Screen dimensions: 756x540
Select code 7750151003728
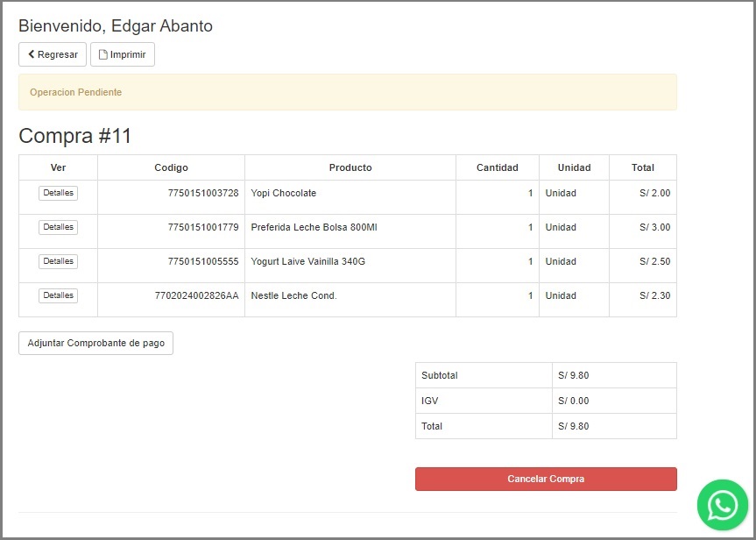[x=203, y=193]
